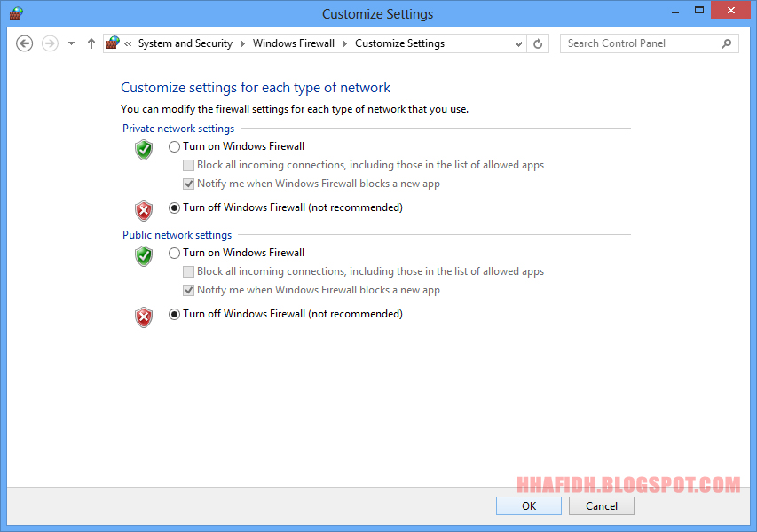Open the Windows Firewall breadcrumb item

tap(293, 43)
